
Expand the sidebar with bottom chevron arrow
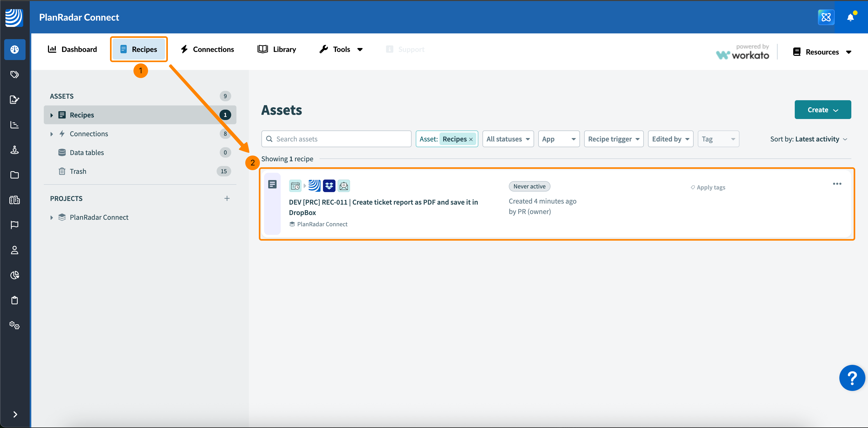click(15, 414)
